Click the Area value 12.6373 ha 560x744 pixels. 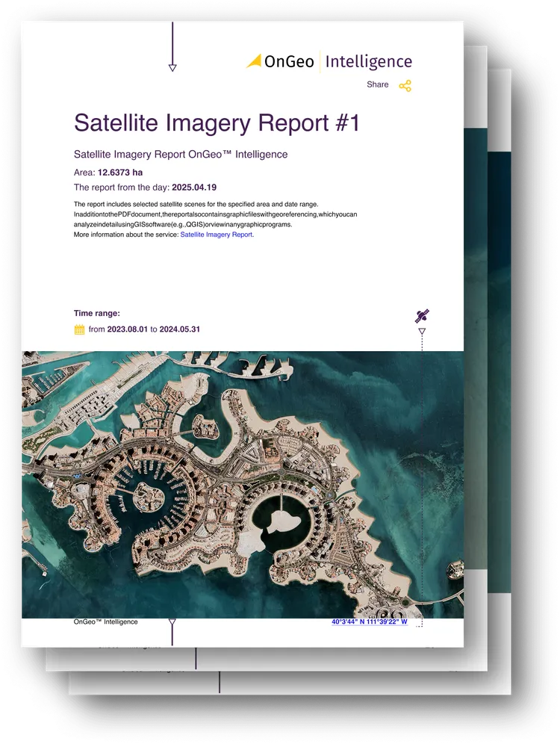coord(120,173)
